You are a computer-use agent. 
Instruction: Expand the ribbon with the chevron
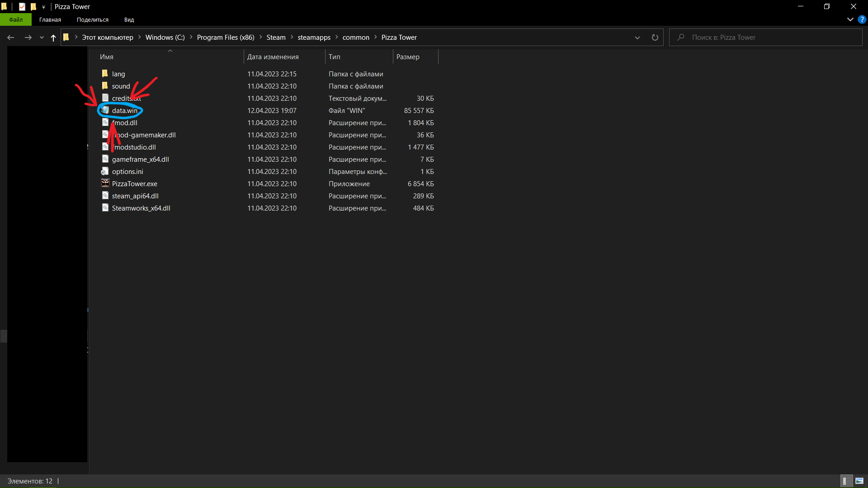click(850, 19)
